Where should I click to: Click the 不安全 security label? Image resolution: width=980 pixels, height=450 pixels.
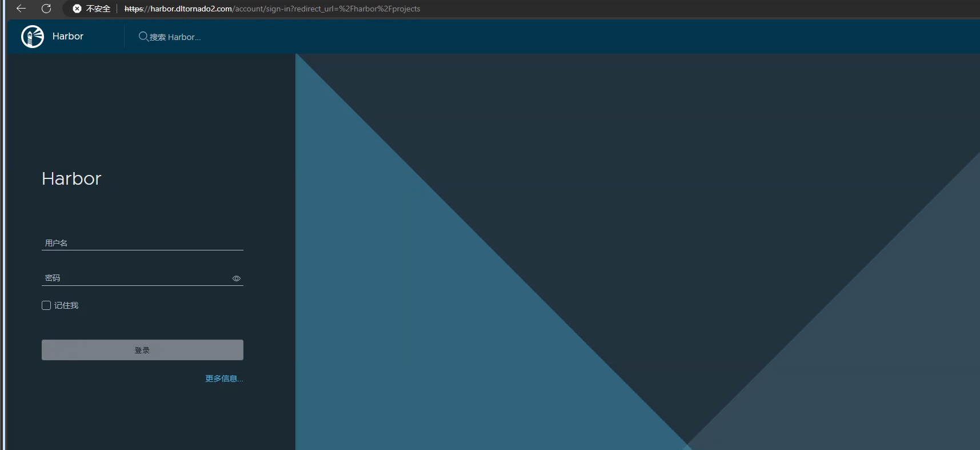pos(98,9)
